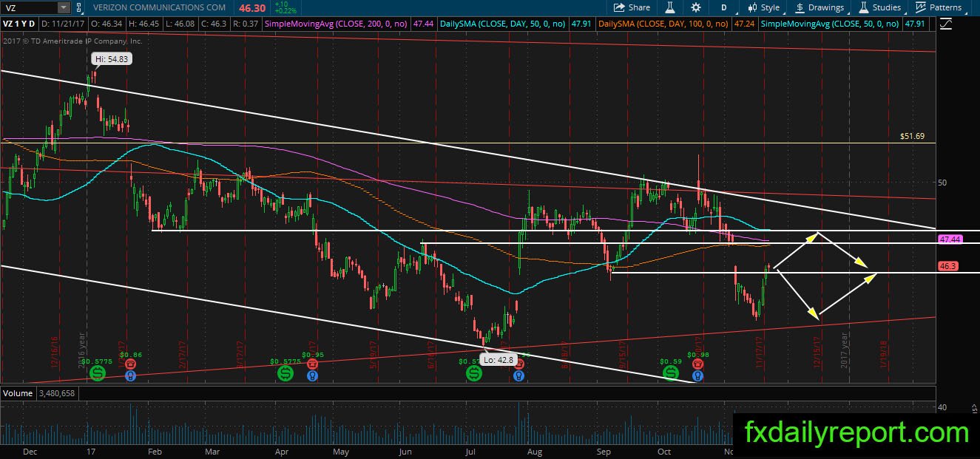Click the 3,480,658 volume value

56,392
